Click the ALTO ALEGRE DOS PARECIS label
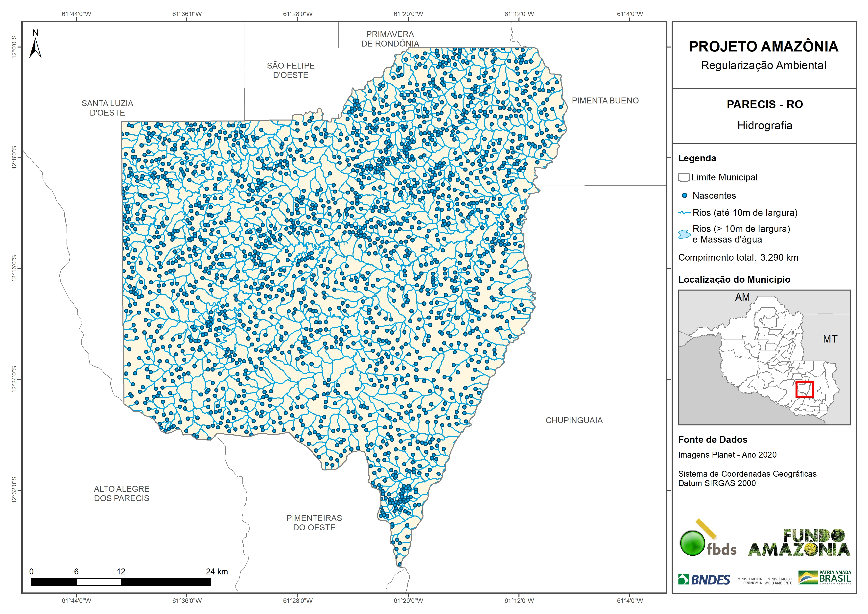The image size is (868, 614). (x=121, y=493)
